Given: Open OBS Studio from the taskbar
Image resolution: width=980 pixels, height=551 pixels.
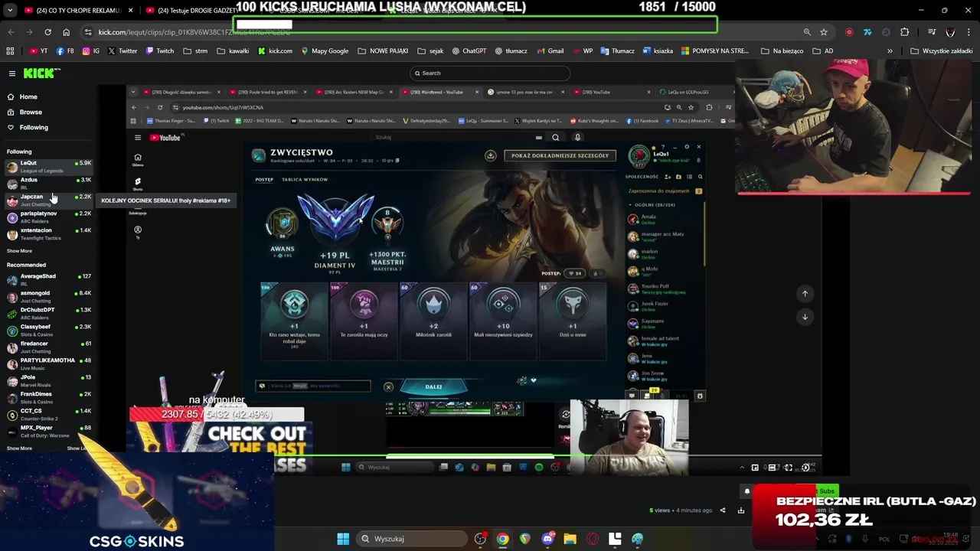Looking at the screenshot, I should [480, 539].
